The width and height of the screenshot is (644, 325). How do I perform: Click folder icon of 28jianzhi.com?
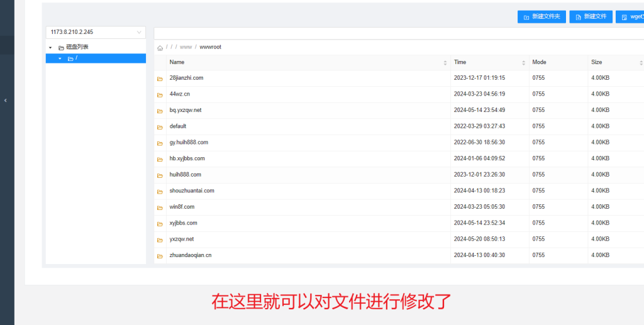coord(160,79)
